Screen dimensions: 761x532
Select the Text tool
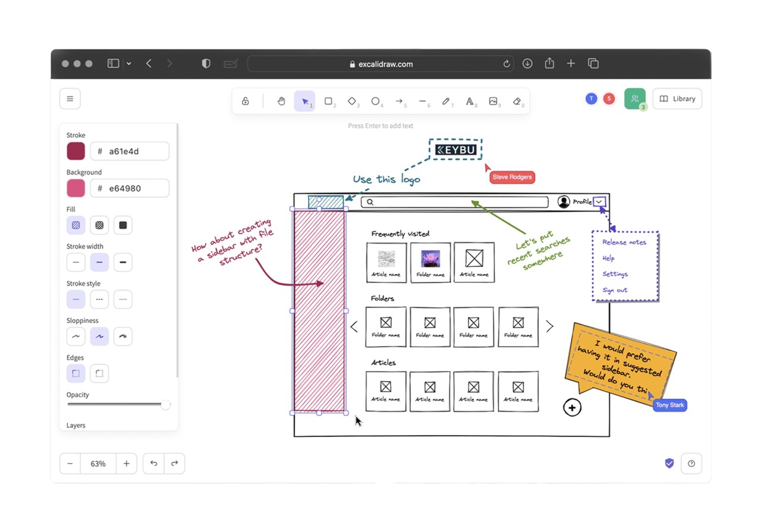[x=470, y=101]
